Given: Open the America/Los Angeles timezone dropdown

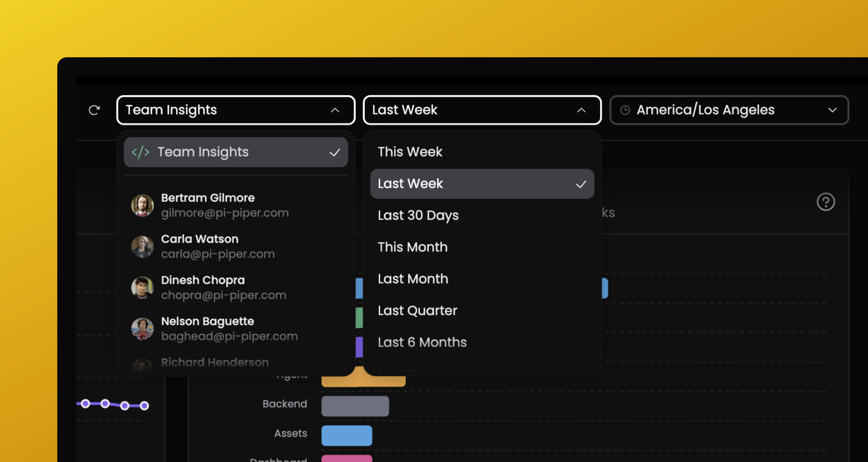Looking at the screenshot, I should [729, 110].
